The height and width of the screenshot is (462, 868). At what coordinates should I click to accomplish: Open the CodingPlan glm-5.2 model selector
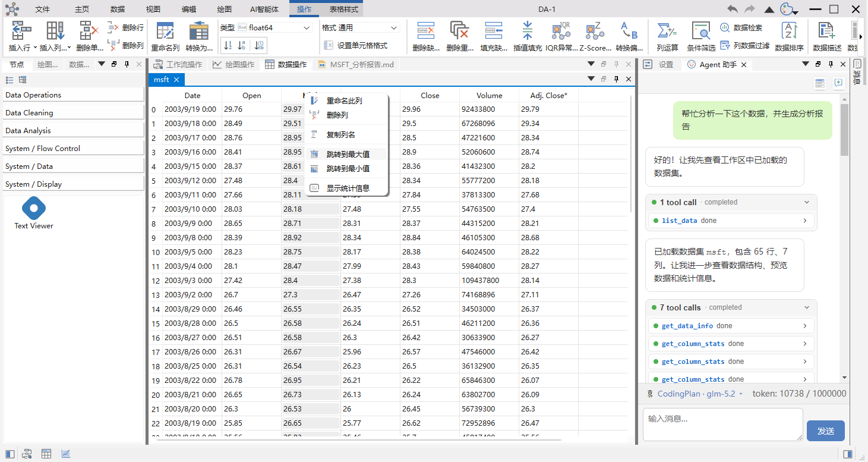point(696,394)
